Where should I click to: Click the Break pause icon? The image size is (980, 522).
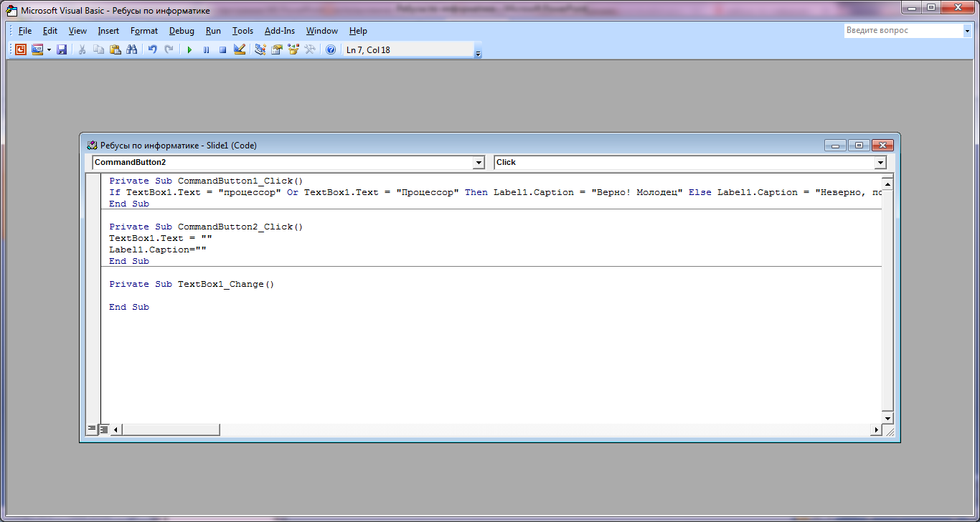click(x=206, y=49)
